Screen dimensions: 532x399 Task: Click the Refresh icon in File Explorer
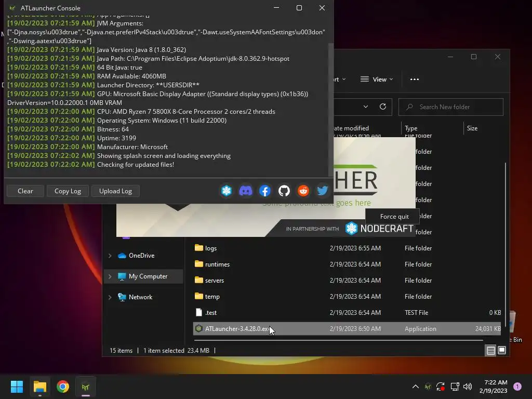point(383,107)
